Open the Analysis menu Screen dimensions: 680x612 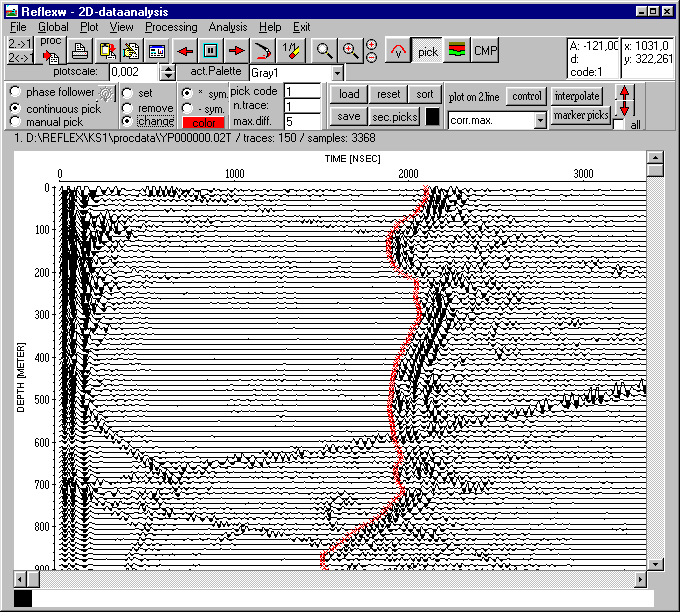[227, 27]
